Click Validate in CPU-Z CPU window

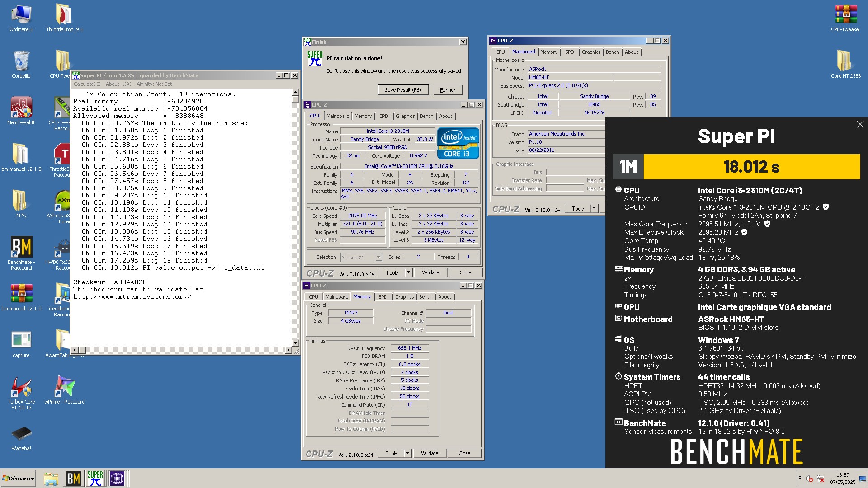pyautogui.click(x=430, y=272)
